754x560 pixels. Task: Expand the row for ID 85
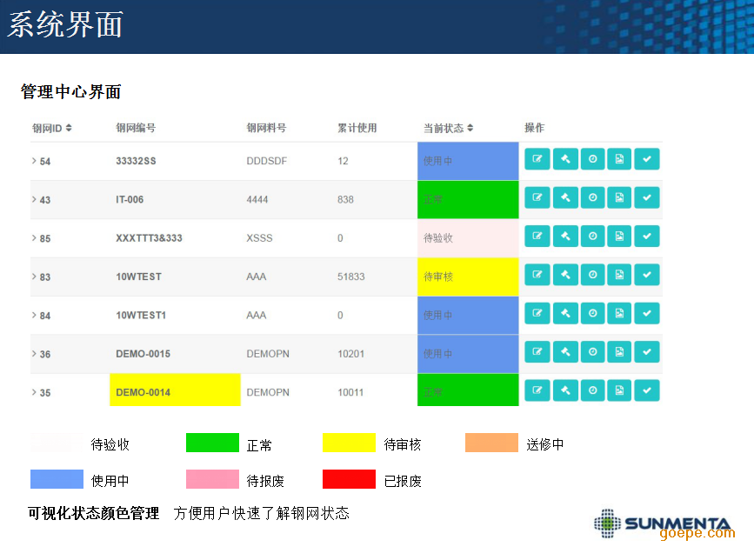35,237
